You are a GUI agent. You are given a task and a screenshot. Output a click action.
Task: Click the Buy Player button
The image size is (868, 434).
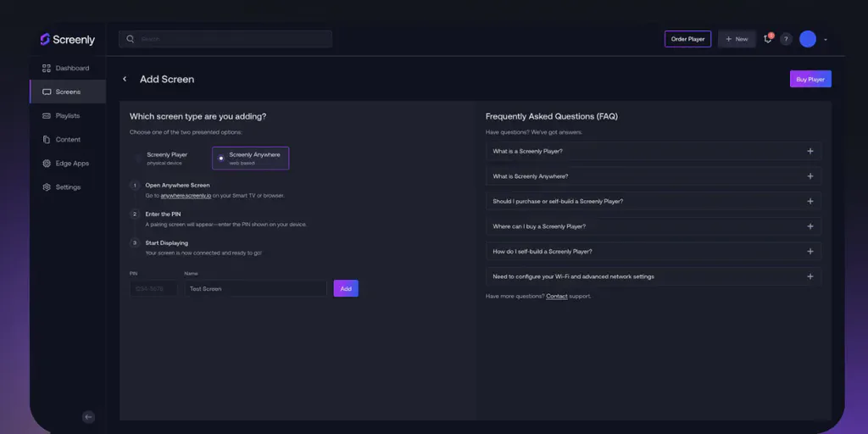coord(810,79)
